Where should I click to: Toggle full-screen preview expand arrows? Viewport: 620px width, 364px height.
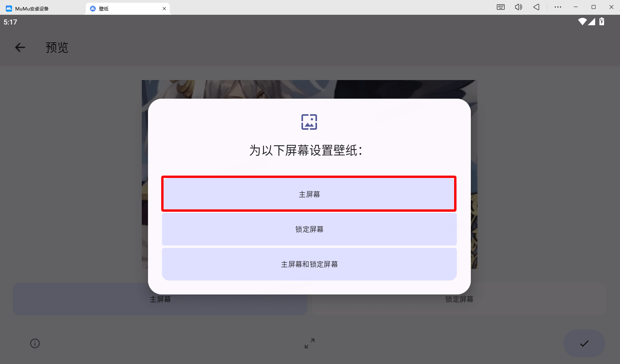[x=310, y=343]
